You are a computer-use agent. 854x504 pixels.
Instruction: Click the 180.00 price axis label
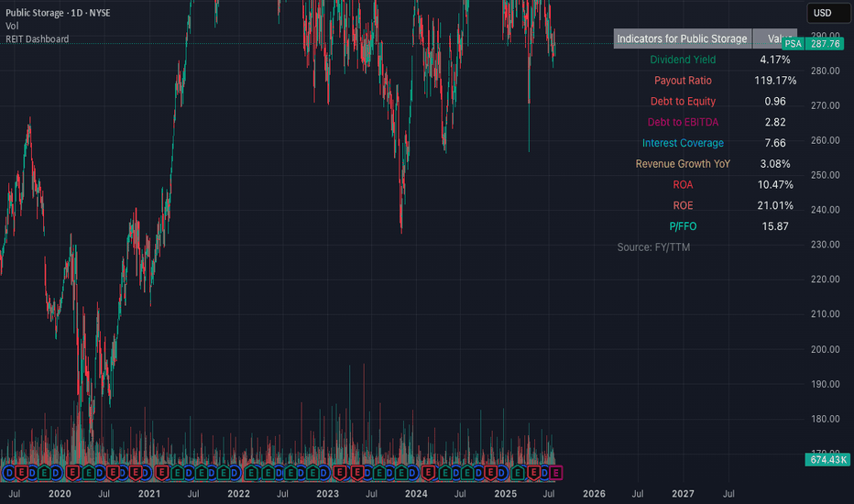(x=825, y=419)
